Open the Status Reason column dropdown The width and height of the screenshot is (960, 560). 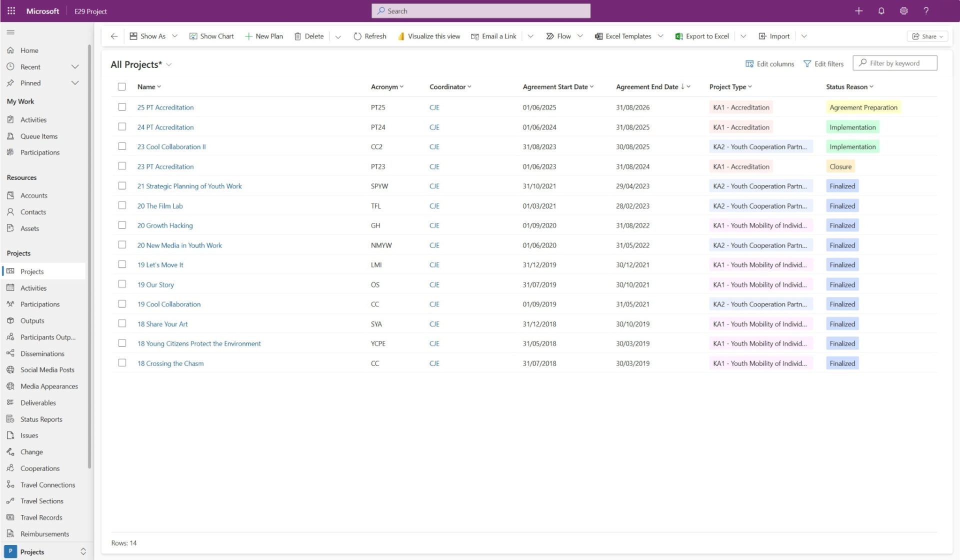pyautogui.click(x=871, y=86)
